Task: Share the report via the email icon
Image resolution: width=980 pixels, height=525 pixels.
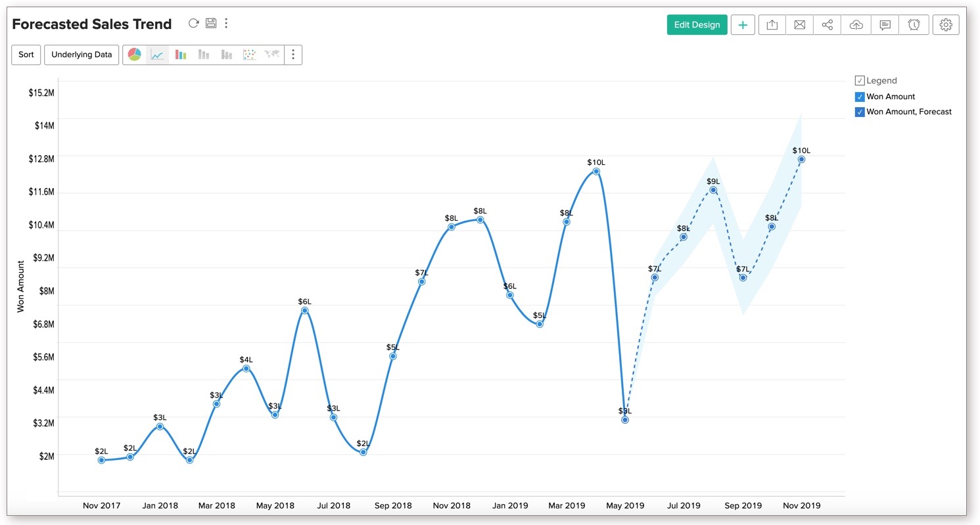Action: point(799,24)
